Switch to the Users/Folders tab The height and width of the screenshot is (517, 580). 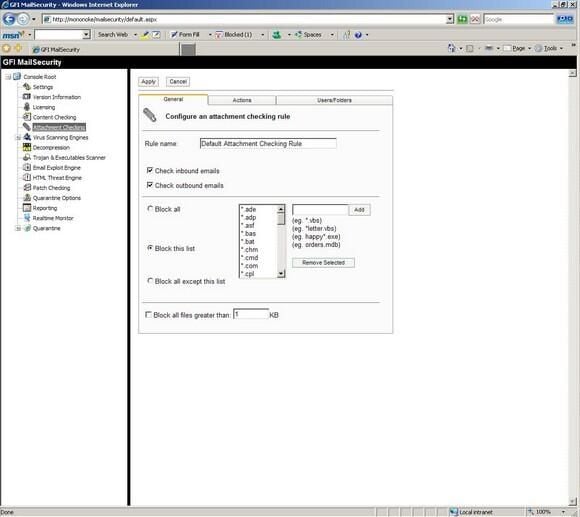[334, 100]
